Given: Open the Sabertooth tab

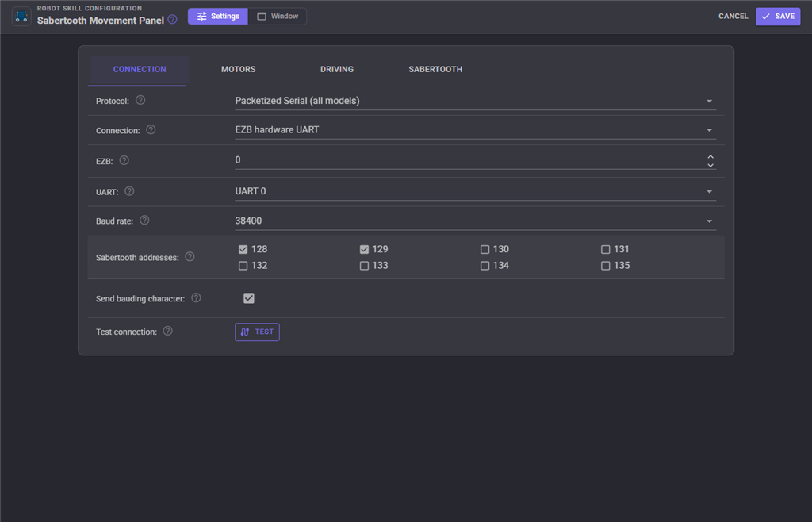Looking at the screenshot, I should click(x=435, y=69).
